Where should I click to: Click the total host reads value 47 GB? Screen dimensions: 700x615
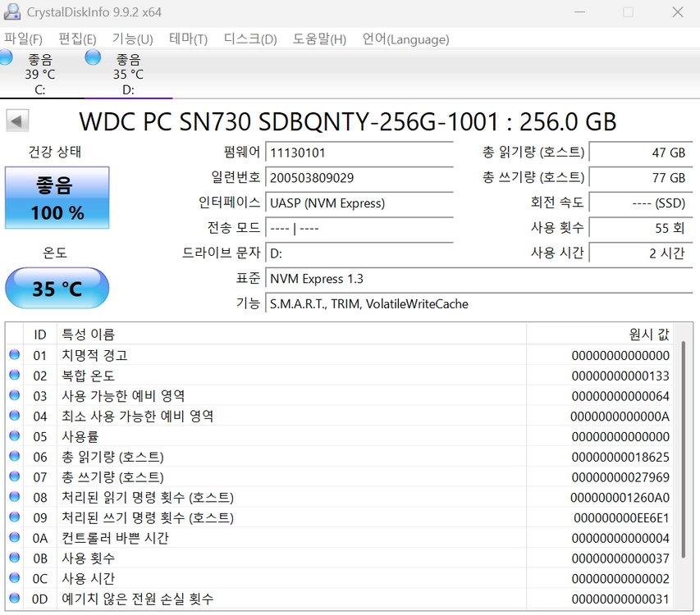point(641,153)
